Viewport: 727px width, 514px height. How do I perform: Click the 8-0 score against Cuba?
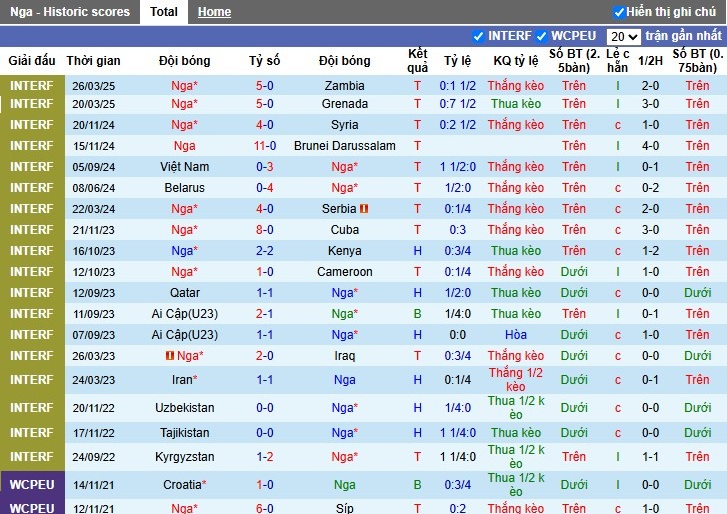264,230
